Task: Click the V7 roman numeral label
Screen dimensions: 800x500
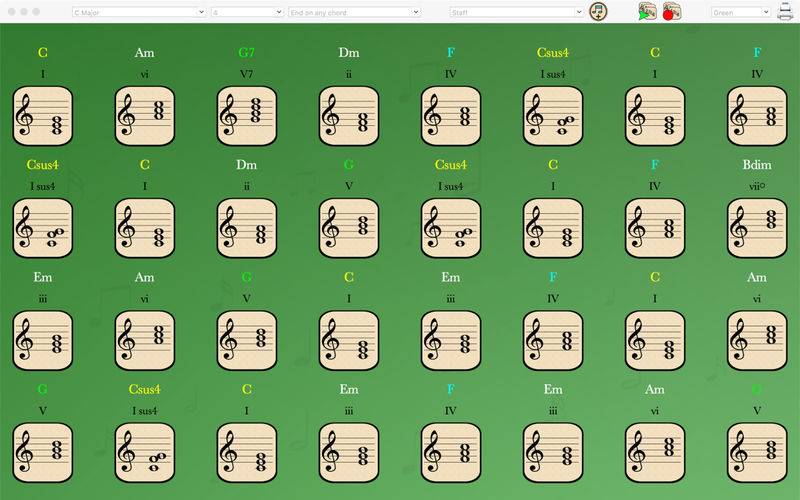Action: 247,74
